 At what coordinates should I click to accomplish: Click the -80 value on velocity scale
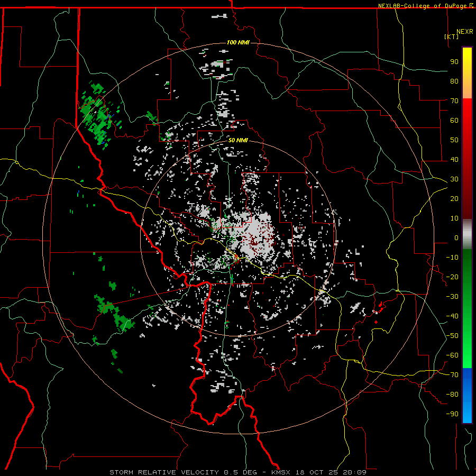click(x=452, y=395)
